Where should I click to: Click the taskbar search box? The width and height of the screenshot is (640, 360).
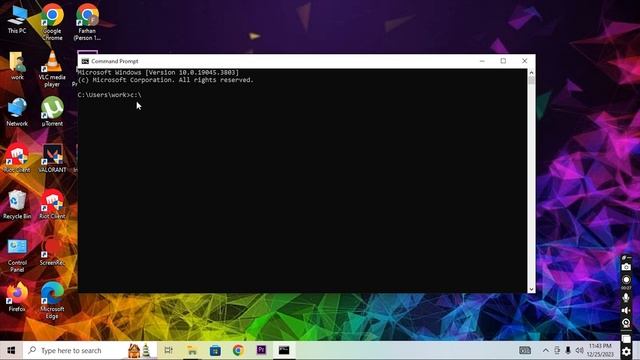90,351
